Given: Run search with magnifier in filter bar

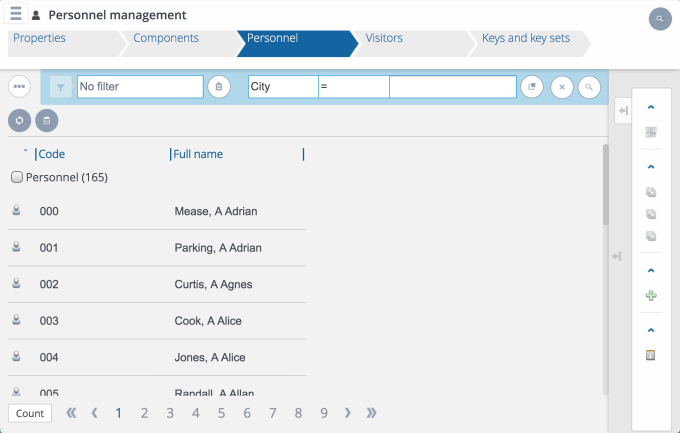Looking at the screenshot, I should click(590, 87).
